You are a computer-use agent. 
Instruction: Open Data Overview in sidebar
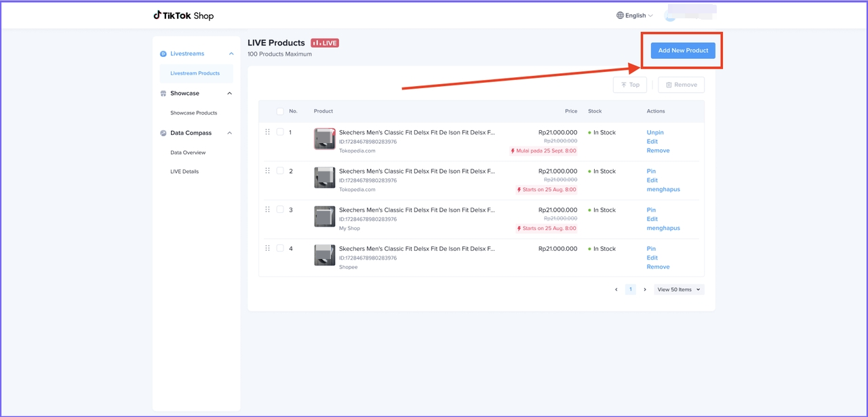188,153
